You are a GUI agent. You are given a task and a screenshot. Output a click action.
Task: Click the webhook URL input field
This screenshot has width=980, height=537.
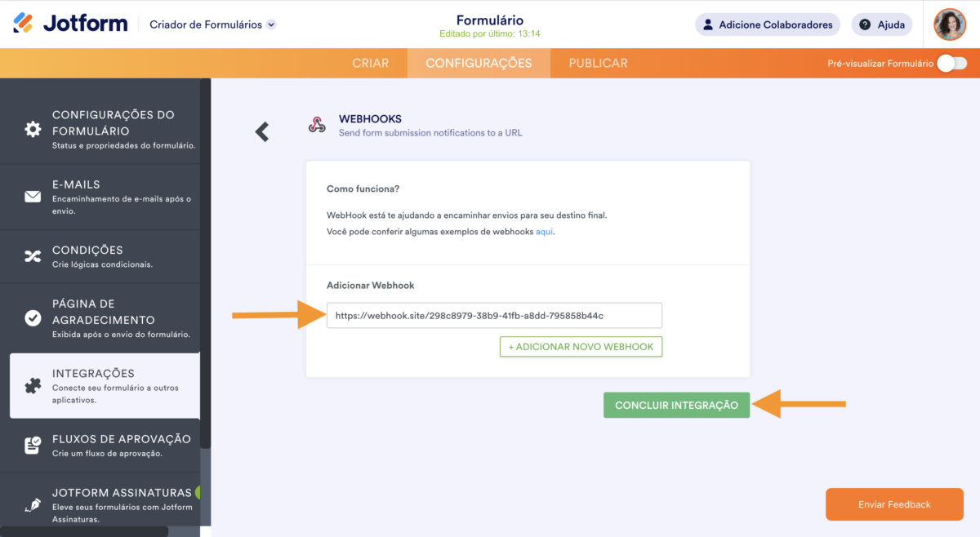click(x=494, y=315)
